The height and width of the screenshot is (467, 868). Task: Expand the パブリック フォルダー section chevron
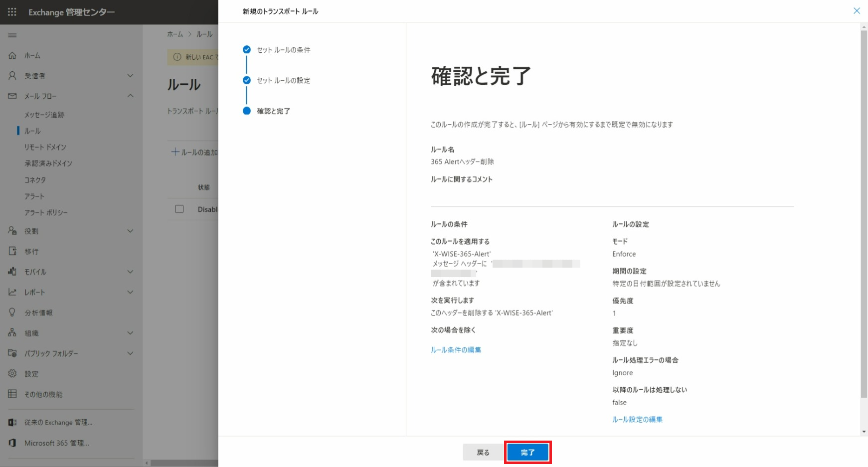click(130, 353)
